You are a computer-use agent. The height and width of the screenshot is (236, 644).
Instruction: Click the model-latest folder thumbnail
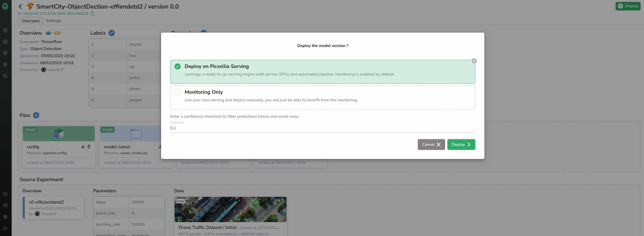coord(136,134)
